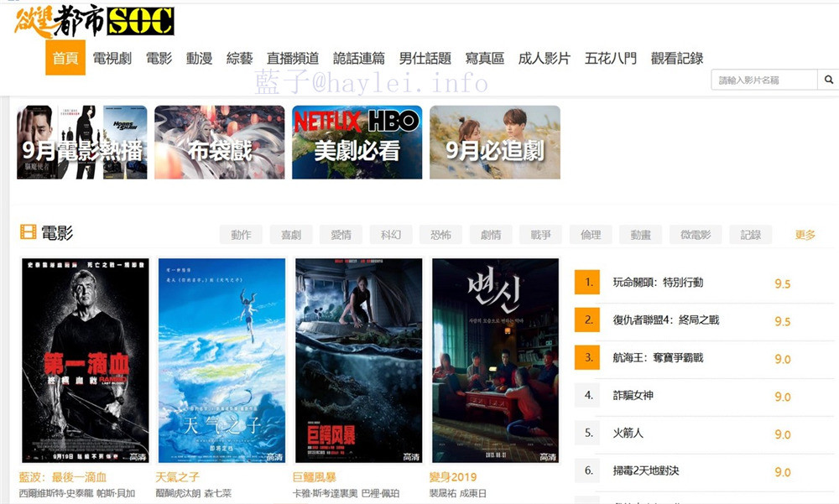Image resolution: width=839 pixels, height=504 pixels.
Task: Open the 布袋戲 banner thumbnail
Action: pos(219,143)
